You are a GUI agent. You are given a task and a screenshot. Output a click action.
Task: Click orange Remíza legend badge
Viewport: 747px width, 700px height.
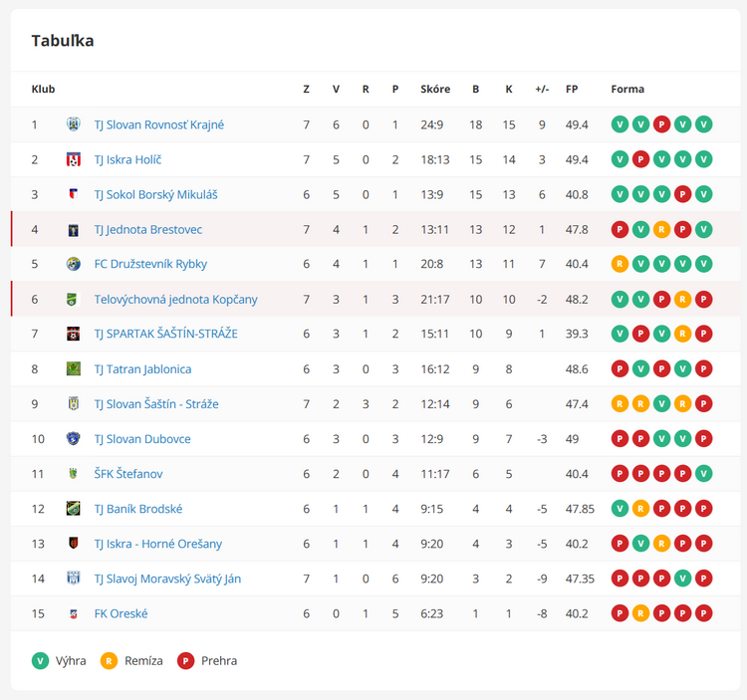tap(110, 661)
